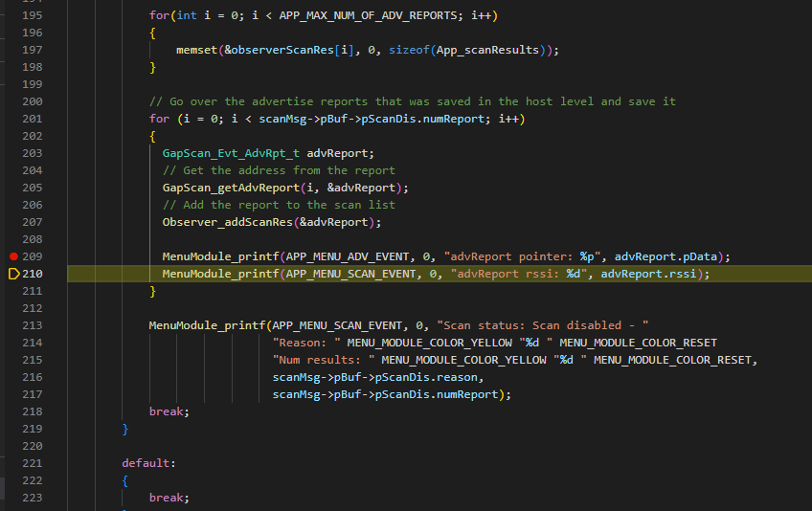
Task: Click the Observer_addScanRes function call
Action: pyautogui.click(x=227, y=222)
